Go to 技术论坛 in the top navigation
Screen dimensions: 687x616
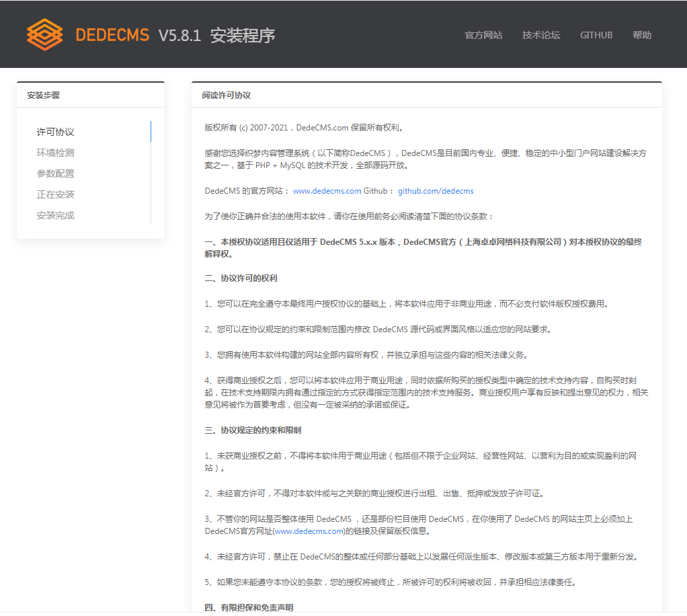pos(541,35)
